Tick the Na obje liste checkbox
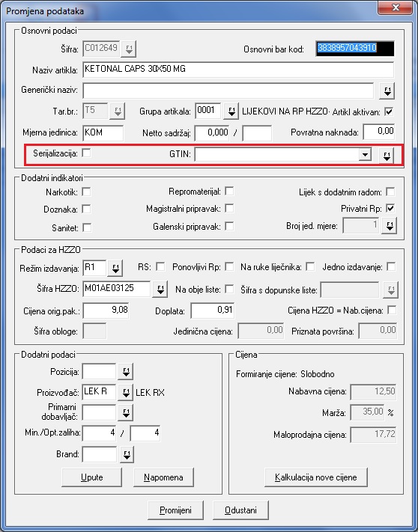 [229, 289]
